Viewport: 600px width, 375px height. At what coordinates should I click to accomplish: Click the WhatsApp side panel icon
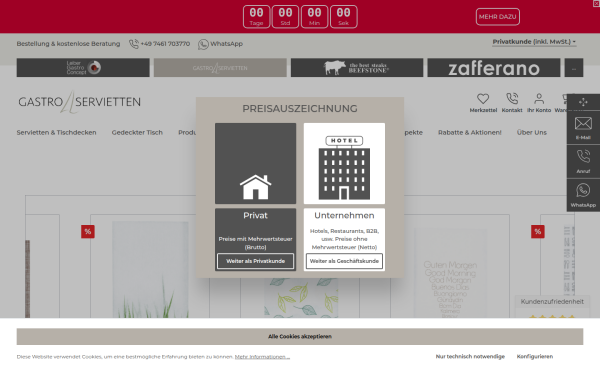click(x=583, y=191)
